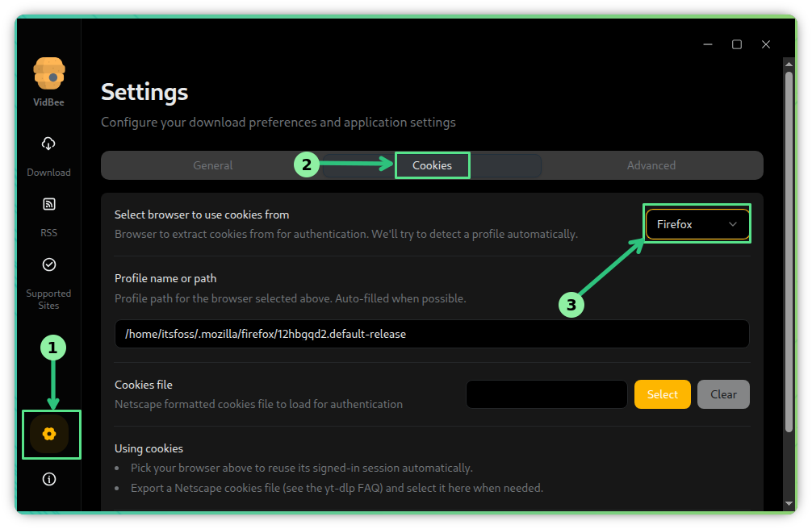This screenshot has height=529, width=812.
Task: Click the scrollbar up arrow
Action: (789, 65)
